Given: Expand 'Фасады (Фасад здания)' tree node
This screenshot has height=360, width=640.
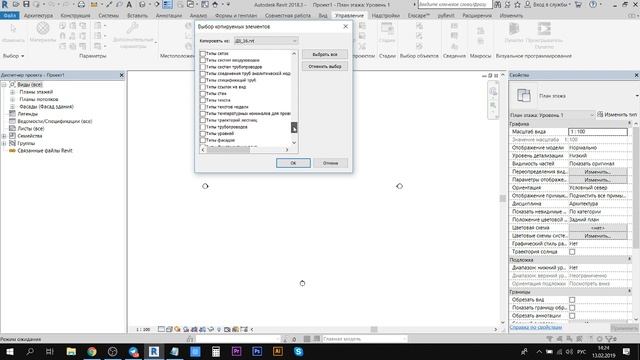Looking at the screenshot, I should tap(12, 107).
